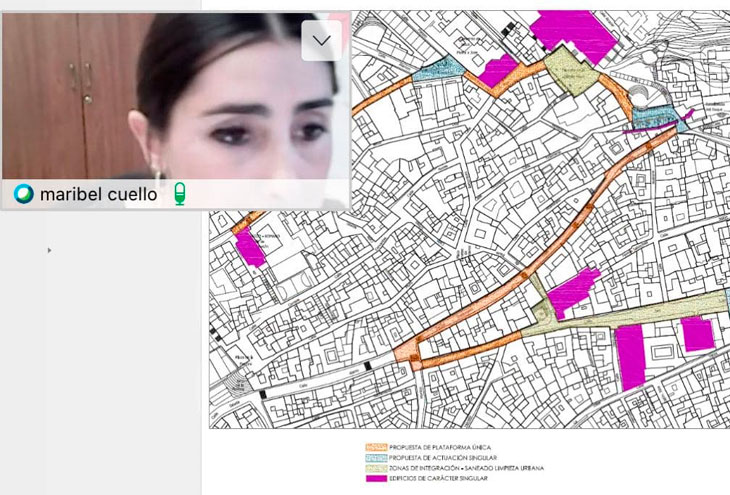Select the maribel cuello name label

click(98, 194)
